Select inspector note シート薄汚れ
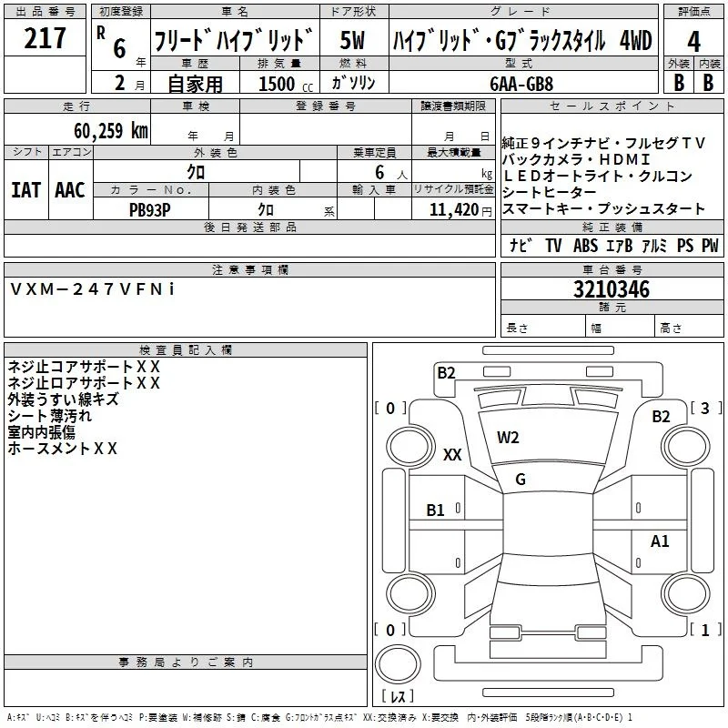The width and height of the screenshot is (728, 728). pyautogui.click(x=50, y=416)
